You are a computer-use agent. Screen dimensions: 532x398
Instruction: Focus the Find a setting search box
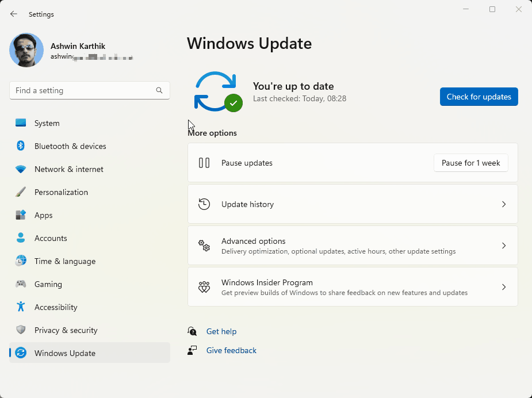[x=90, y=90]
